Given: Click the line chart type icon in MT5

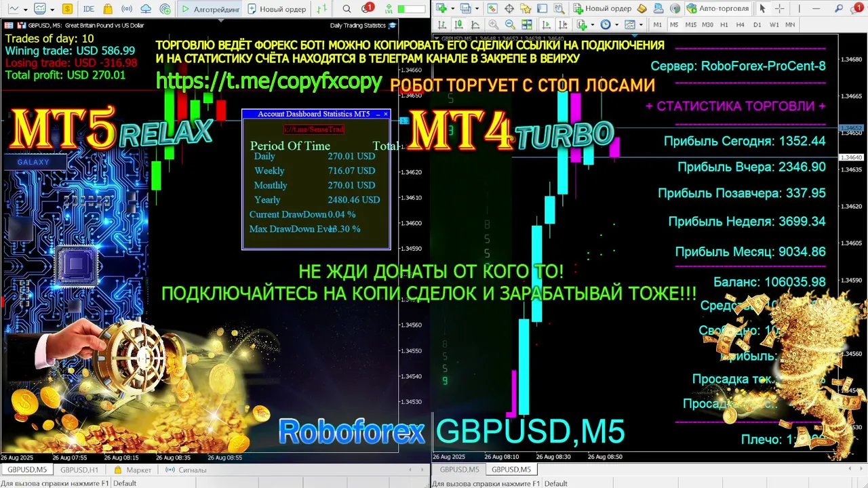Looking at the screenshot, I should pos(13,9).
